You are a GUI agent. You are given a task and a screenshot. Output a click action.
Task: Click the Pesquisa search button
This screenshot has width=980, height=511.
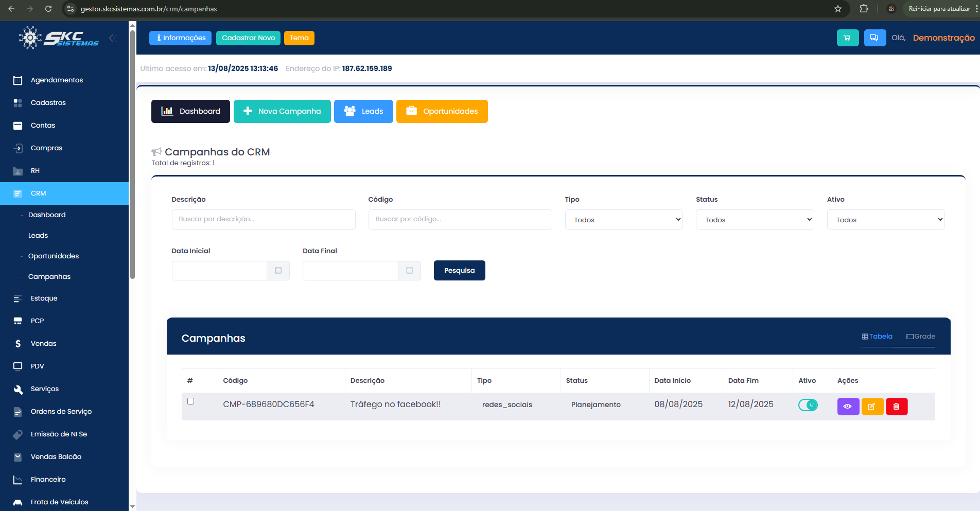(x=459, y=271)
